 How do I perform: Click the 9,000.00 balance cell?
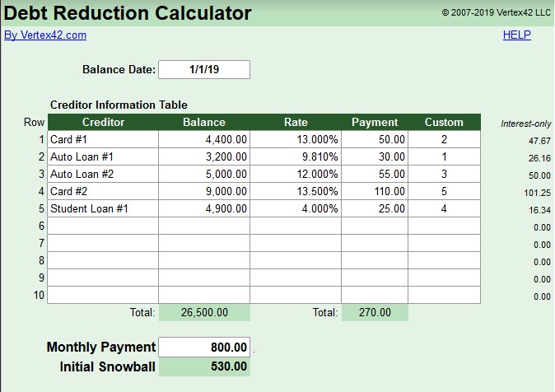tap(204, 192)
